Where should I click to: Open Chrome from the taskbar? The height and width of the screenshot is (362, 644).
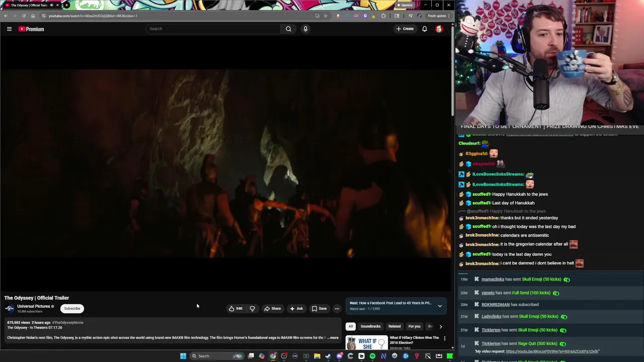(x=273, y=356)
